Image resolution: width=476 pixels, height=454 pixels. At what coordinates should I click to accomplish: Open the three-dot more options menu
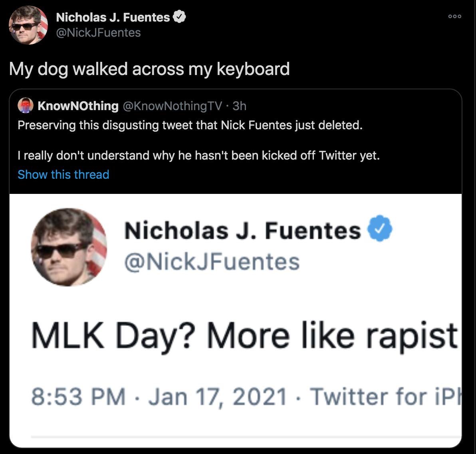454,17
